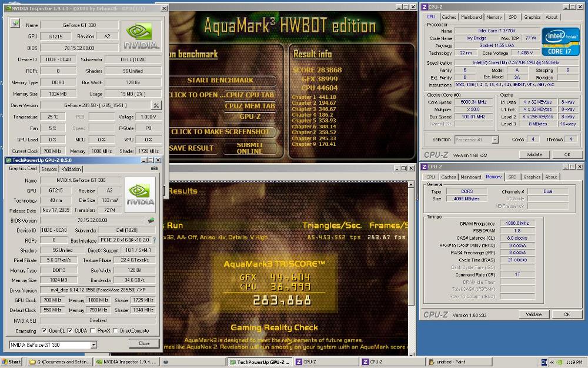The height and width of the screenshot is (368, 588).
Task: Click the taskbar clock showing 1:19 PM
Action: 574,362
